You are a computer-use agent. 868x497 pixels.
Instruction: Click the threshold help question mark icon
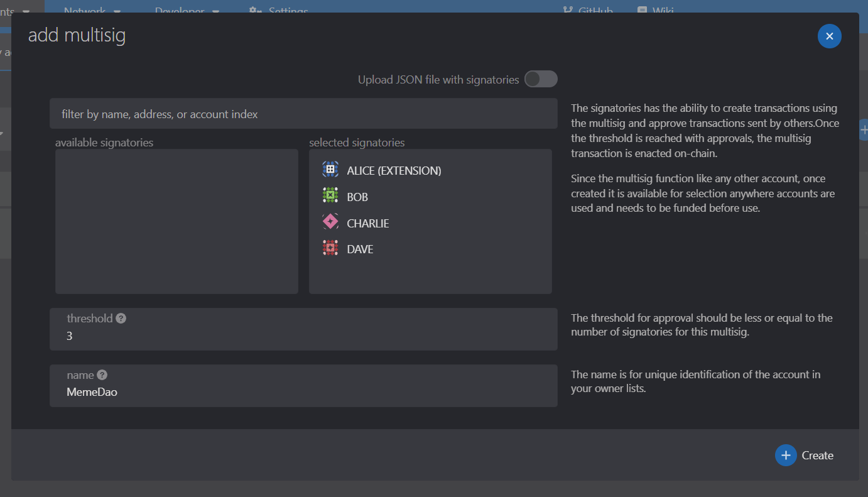[121, 318]
